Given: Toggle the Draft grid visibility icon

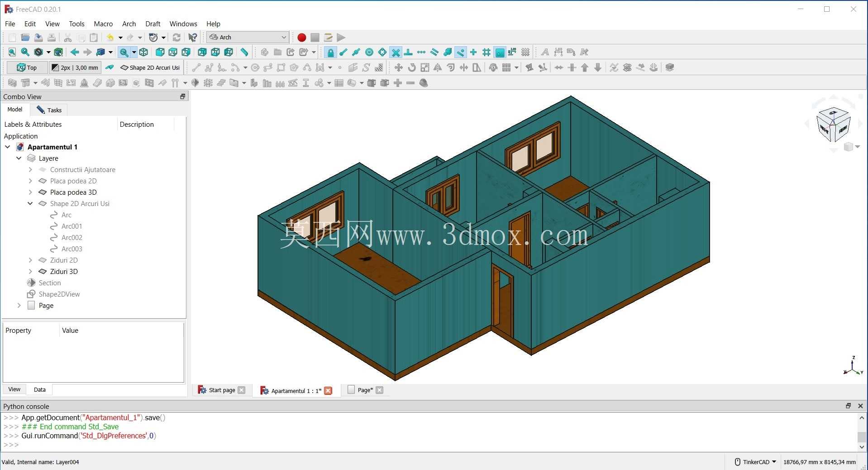Looking at the screenshot, I should coord(525,52).
